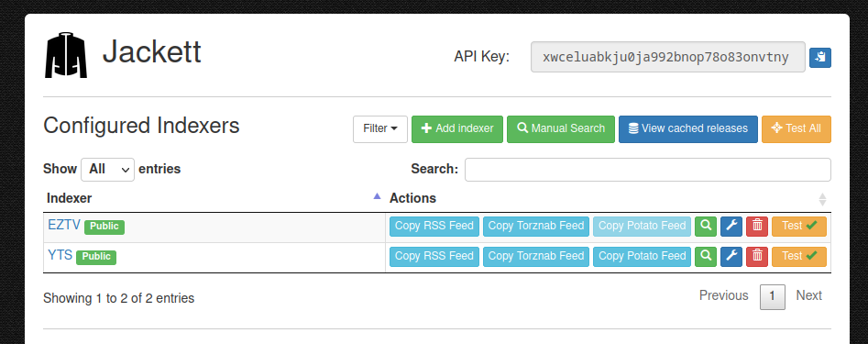Test the EZTV indexer

tap(799, 226)
